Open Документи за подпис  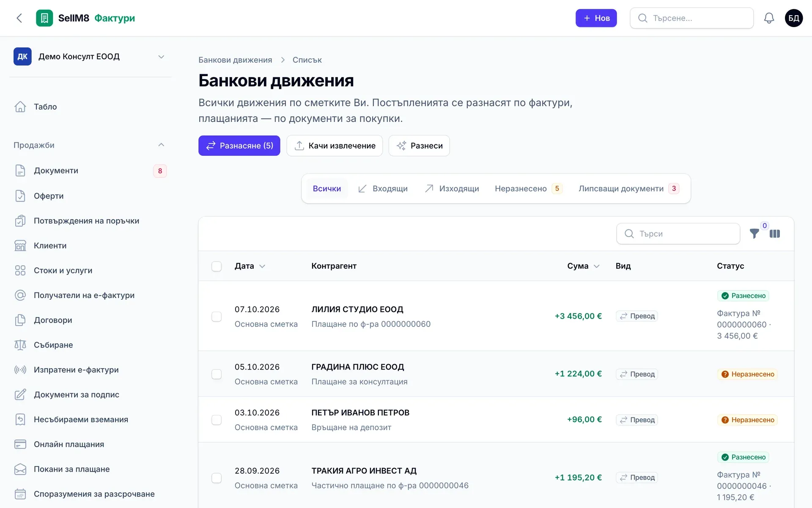(90, 395)
